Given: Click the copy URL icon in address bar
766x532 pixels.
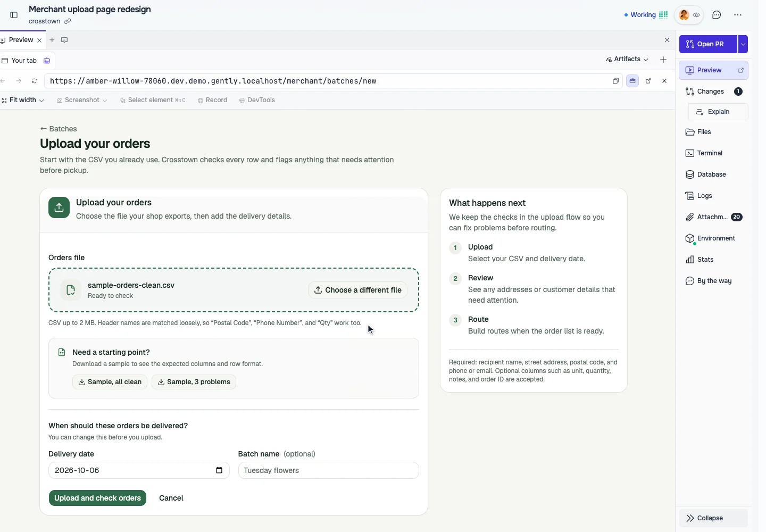Looking at the screenshot, I should click(616, 81).
